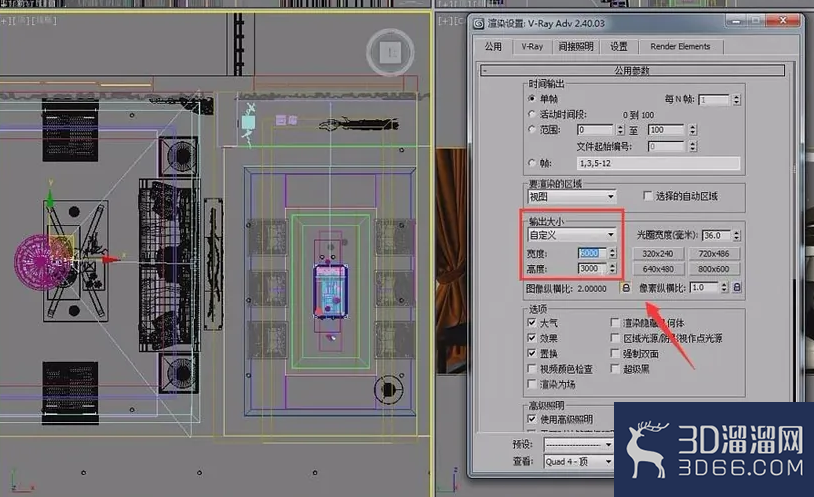Toggle 使用高级照明 checkbox
Image resolution: width=814 pixels, height=497 pixels.
click(532, 419)
